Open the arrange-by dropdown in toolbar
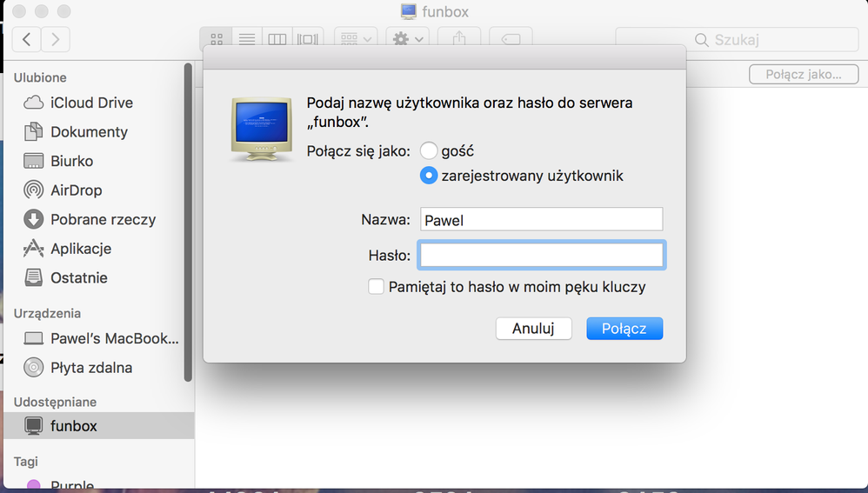Screen dimensions: 868x493 coord(356,39)
